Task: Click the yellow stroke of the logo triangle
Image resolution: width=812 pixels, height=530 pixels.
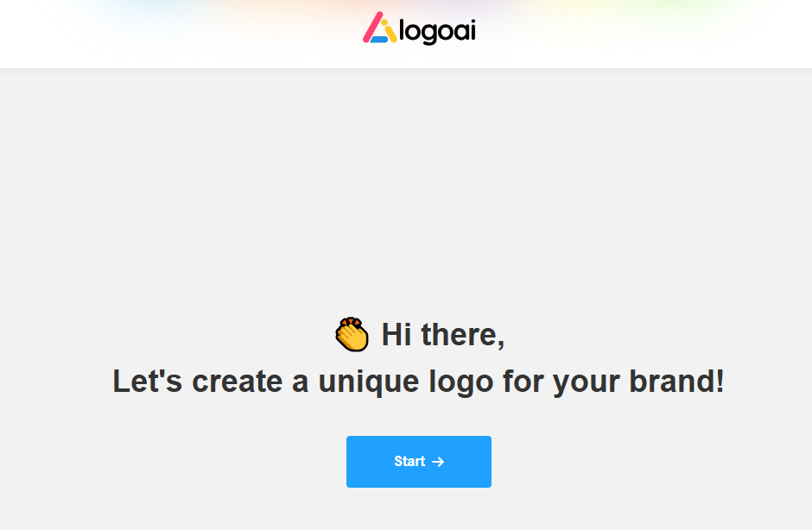Action: point(390,33)
